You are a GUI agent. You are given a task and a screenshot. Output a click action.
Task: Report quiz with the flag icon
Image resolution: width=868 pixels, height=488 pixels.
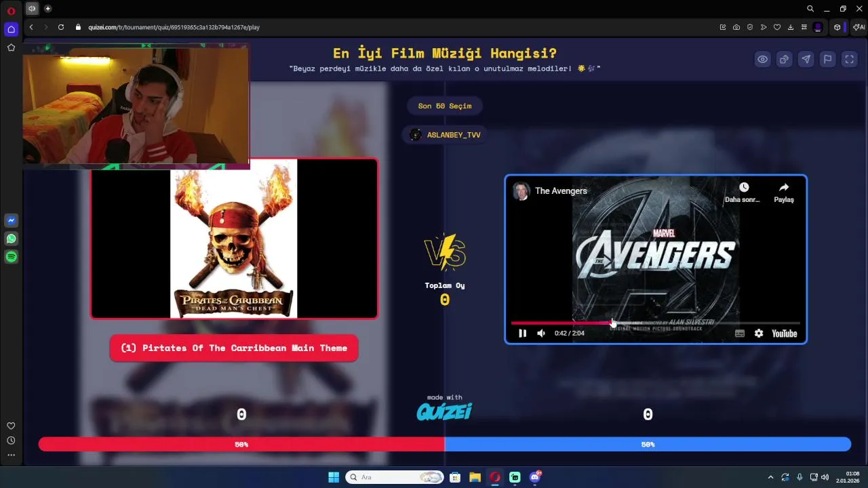click(828, 59)
